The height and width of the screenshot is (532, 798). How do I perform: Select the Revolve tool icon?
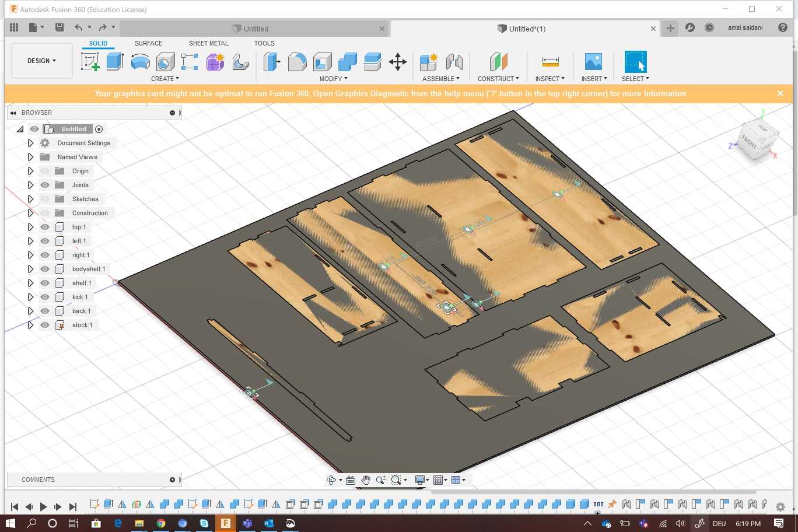[140, 61]
